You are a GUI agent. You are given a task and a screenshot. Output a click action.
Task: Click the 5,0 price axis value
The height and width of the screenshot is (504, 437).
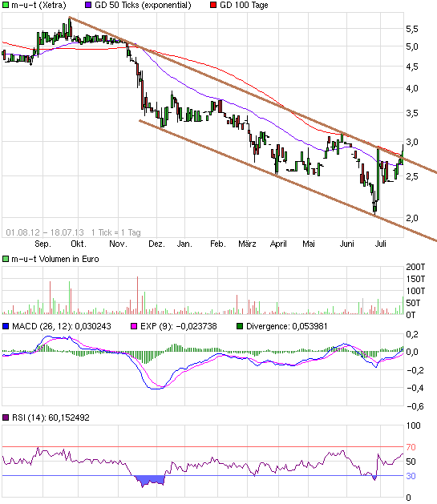pyautogui.click(x=412, y=47)
